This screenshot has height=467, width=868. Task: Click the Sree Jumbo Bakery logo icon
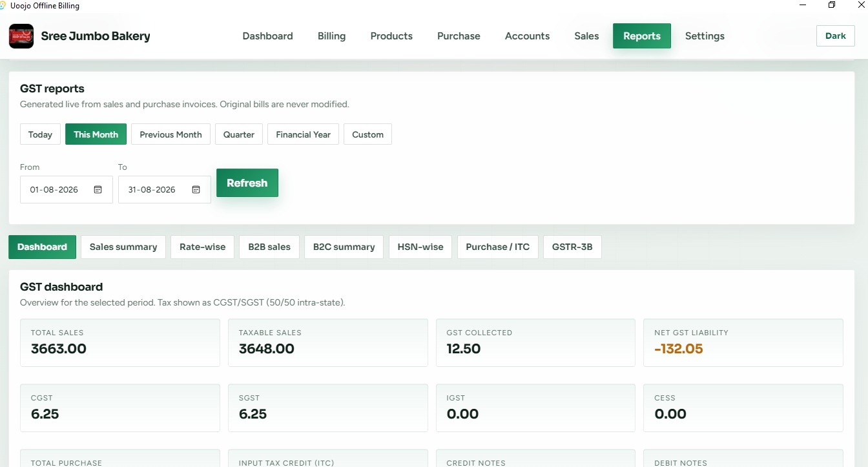[x=21, y=36]
